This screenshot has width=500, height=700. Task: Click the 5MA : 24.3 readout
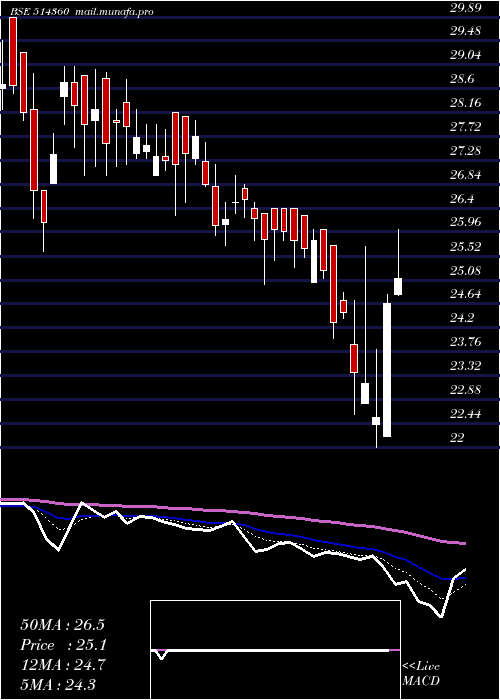tap(58, 685)
